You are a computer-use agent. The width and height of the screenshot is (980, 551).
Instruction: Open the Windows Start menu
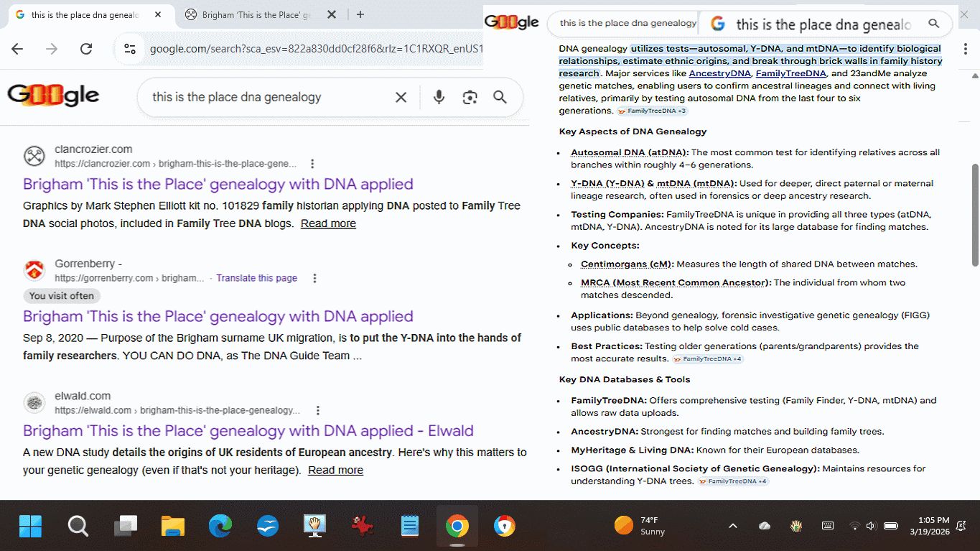tap(30, 527)
